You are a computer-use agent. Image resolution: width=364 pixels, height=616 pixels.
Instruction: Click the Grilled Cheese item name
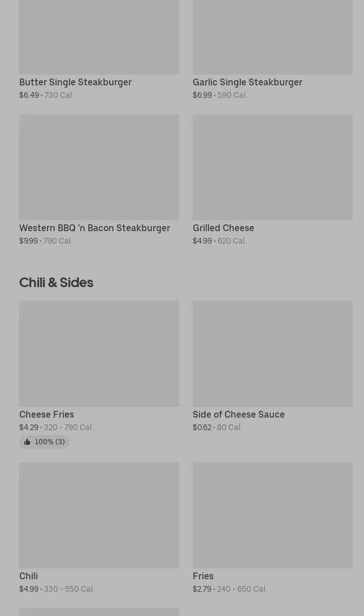(x=223, y=228)
